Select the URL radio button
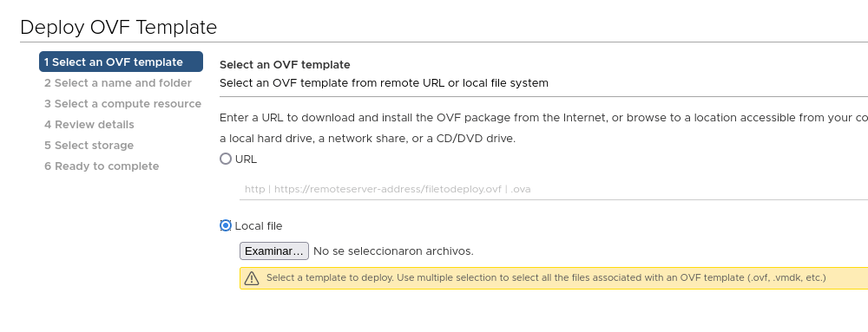 226,159
